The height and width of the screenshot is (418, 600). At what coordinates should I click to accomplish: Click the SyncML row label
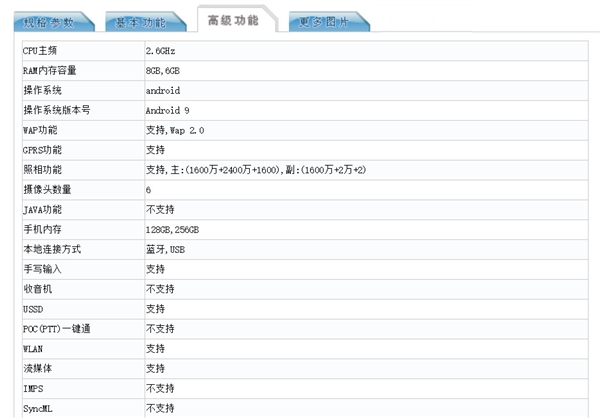pyautogui.click(x=36, y=408)
